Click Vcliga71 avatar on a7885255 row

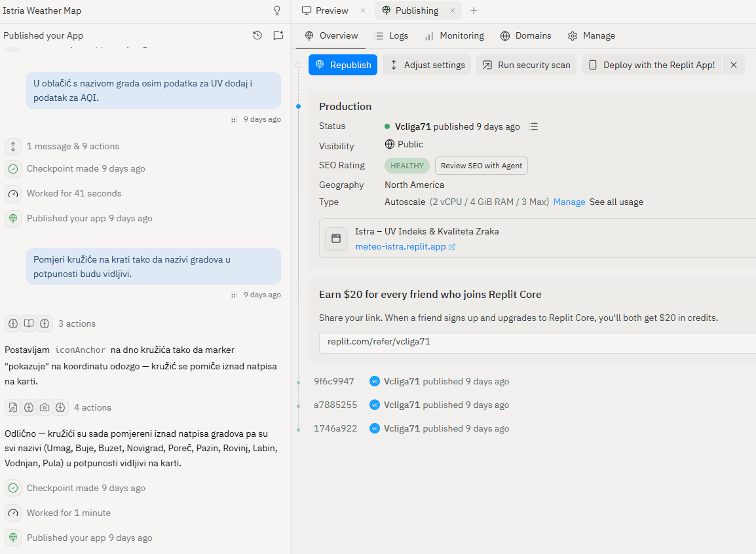[x=375, y=405]
